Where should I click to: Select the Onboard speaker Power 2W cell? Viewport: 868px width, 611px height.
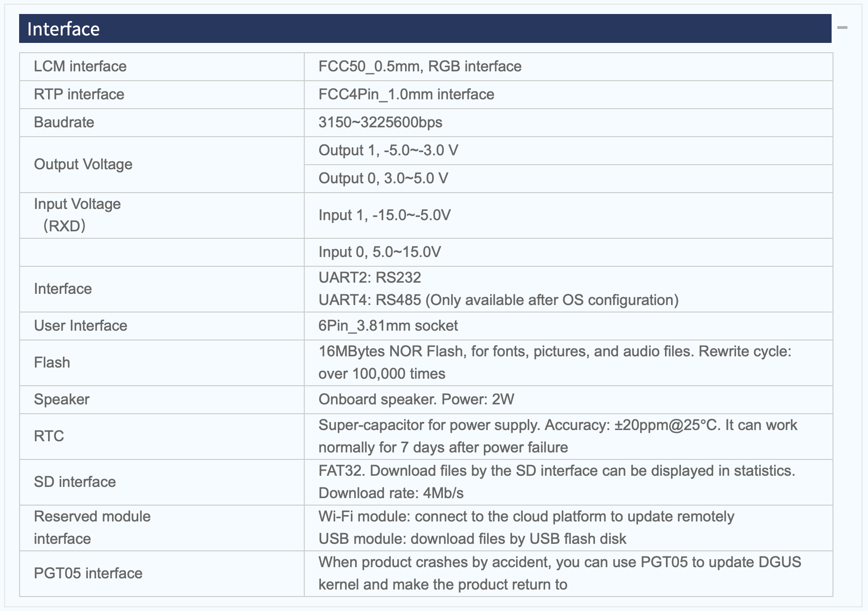point(568,400)
